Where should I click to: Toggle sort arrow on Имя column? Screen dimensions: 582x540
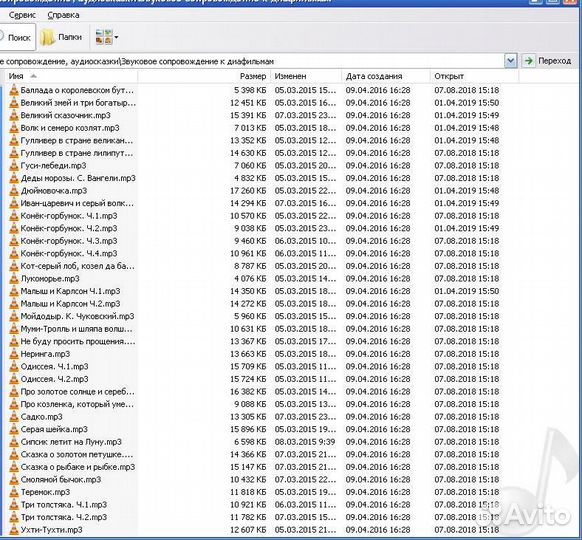(33, 76)
